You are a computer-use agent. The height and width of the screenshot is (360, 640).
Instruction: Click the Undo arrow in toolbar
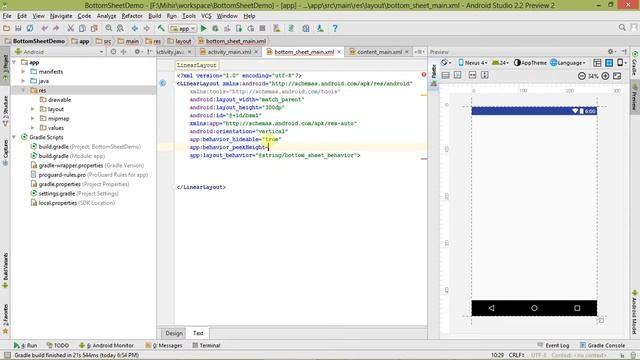44,28
